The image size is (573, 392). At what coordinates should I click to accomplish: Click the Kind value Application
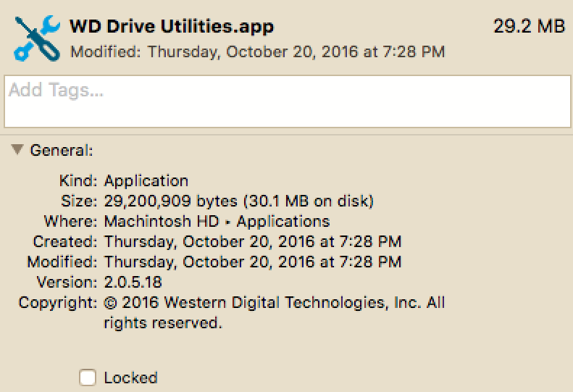[x=146, y=181]
